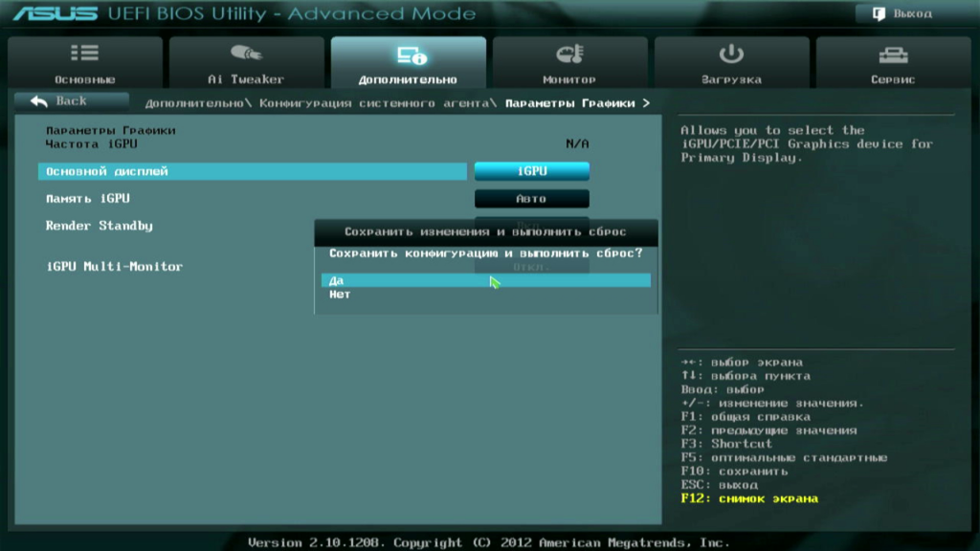Click the F2: предыдущие значения hint
Image resolution: width=980 pixels, height=551 pixels.
[x=768, y=430]
